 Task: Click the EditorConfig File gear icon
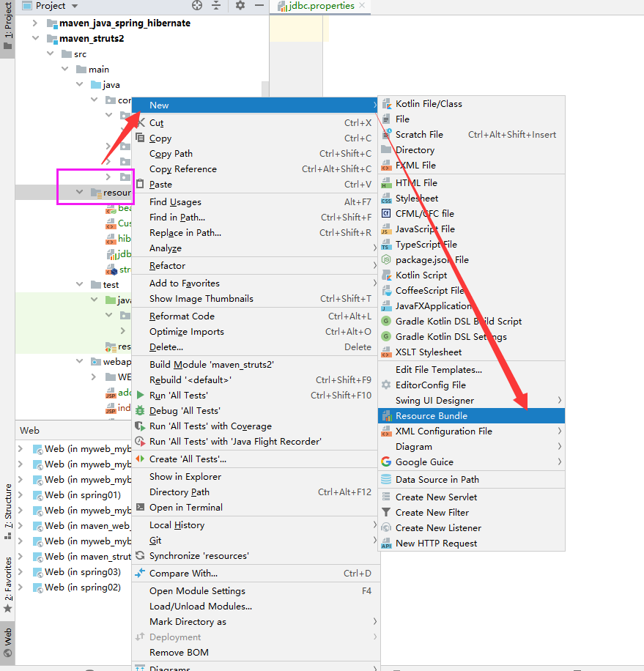coord(386,385)
